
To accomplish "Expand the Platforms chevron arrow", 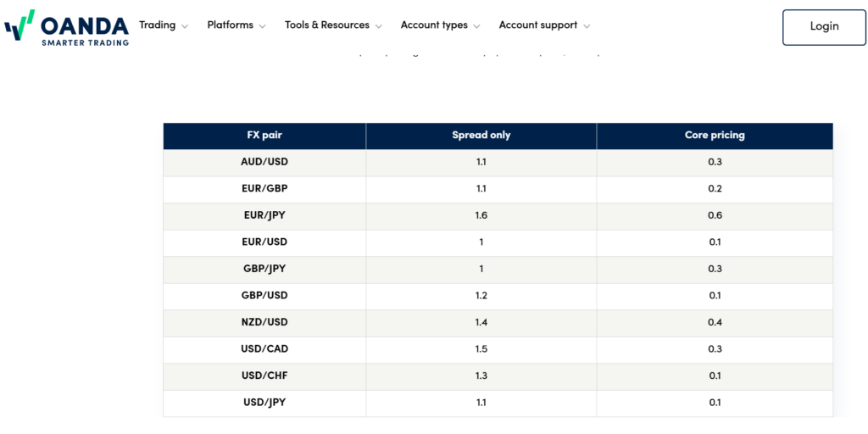I will click(x=263, y=26).
